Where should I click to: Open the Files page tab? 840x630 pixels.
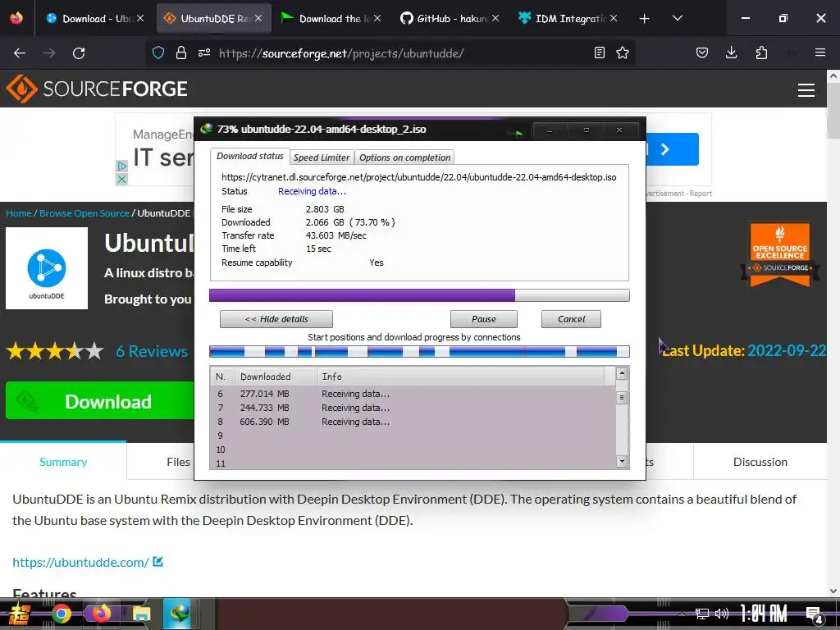coord(178,462)
